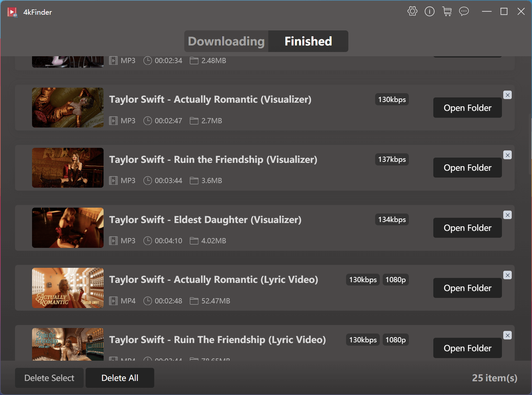Click the Delete Select button

pos(49,378)
